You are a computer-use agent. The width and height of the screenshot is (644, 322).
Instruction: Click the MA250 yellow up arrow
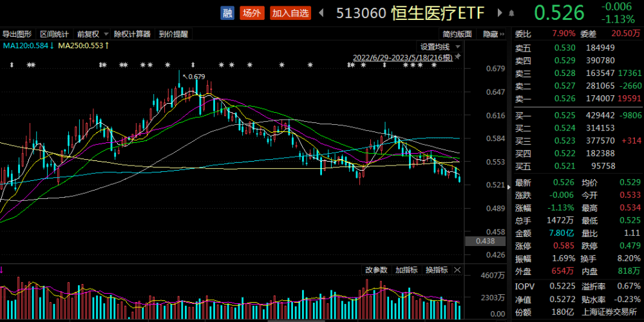point(107,46)
